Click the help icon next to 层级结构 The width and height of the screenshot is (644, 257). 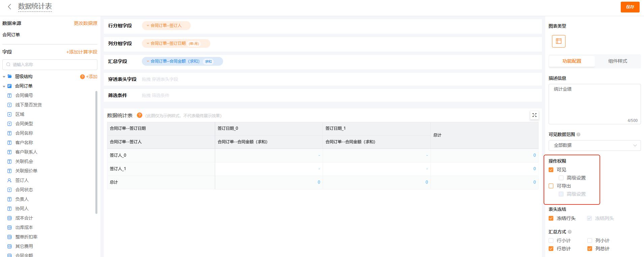(82, 77)
